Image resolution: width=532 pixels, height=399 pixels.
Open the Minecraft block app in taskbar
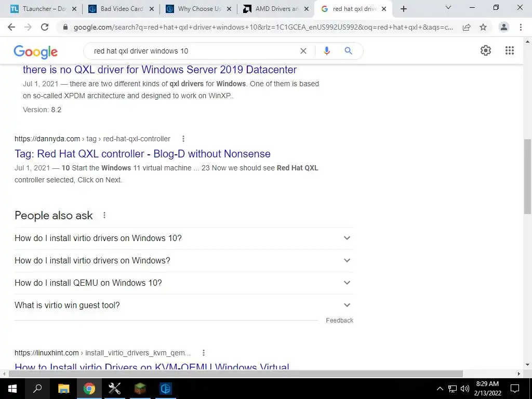140,389
